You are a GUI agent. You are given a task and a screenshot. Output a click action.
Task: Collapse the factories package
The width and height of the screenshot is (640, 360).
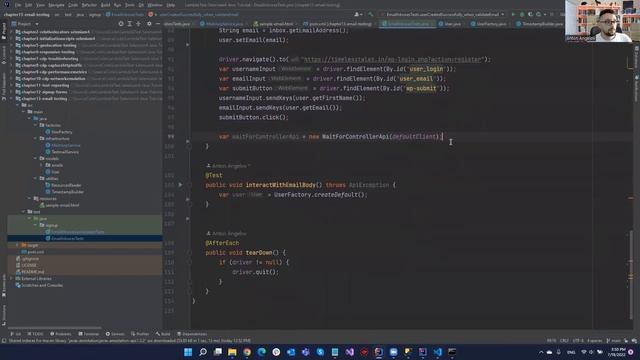[36, 125]
